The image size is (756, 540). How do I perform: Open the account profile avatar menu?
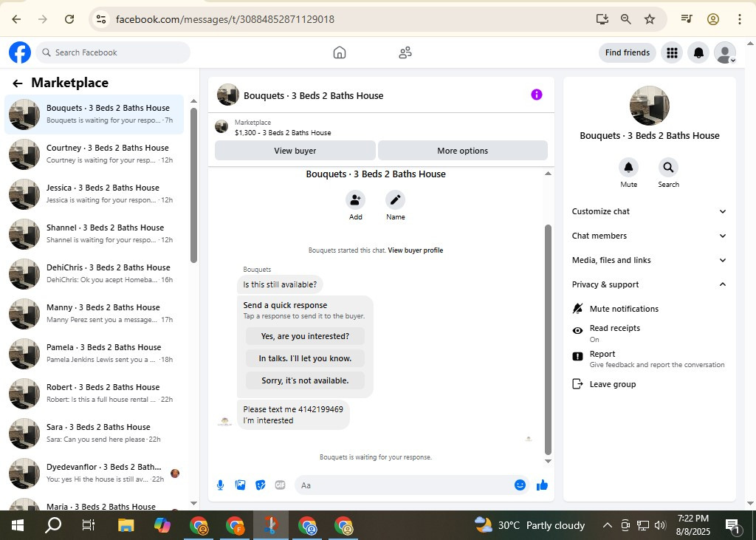click(725, 52)
